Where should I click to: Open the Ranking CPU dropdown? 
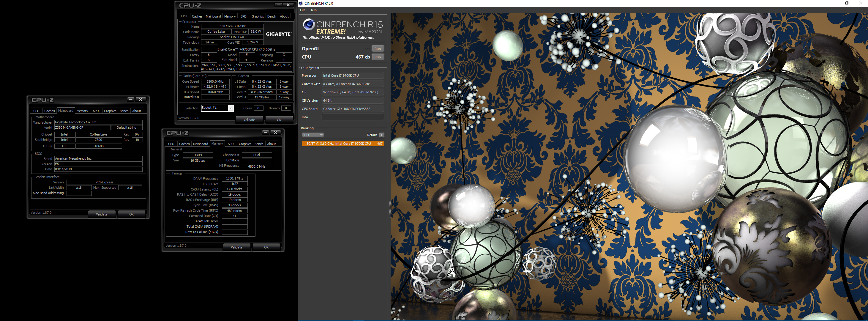click(x=313, y=135)
